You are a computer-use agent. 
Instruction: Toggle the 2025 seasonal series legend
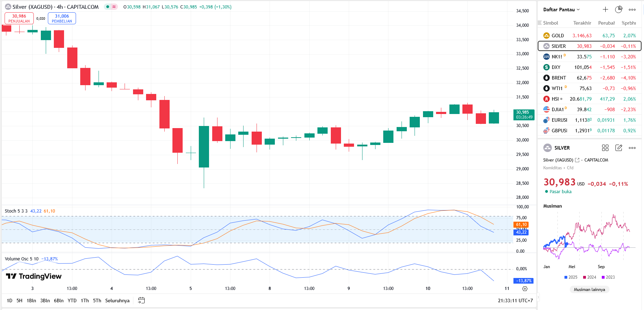pos(570,277)
